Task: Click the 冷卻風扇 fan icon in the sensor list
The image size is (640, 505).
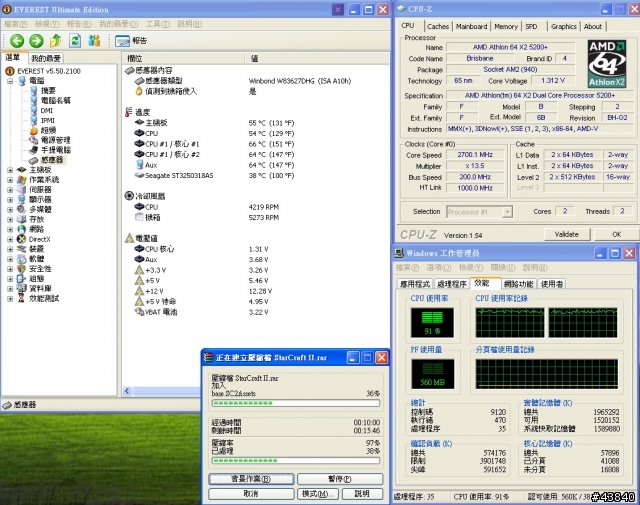Action: click(x=129, y=196)
